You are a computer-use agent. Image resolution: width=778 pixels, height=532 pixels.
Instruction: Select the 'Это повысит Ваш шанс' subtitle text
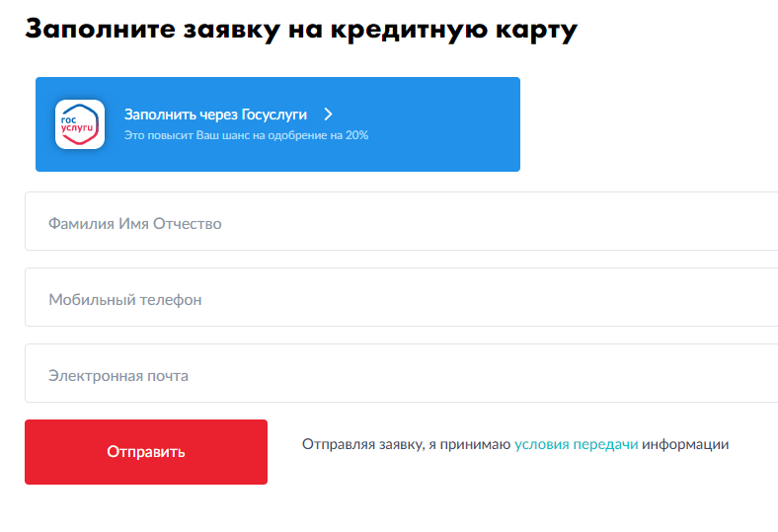pyautogui.click(x=246, y=135)
